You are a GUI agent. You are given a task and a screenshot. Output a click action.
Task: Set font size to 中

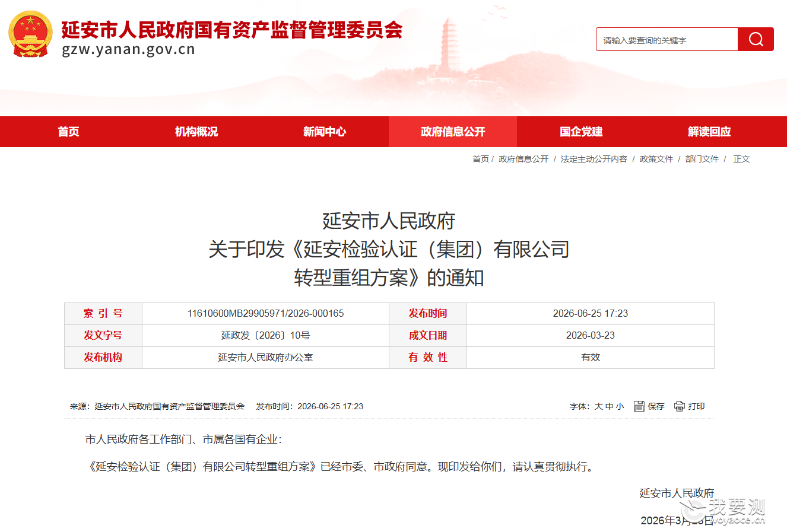pos(610,406)
